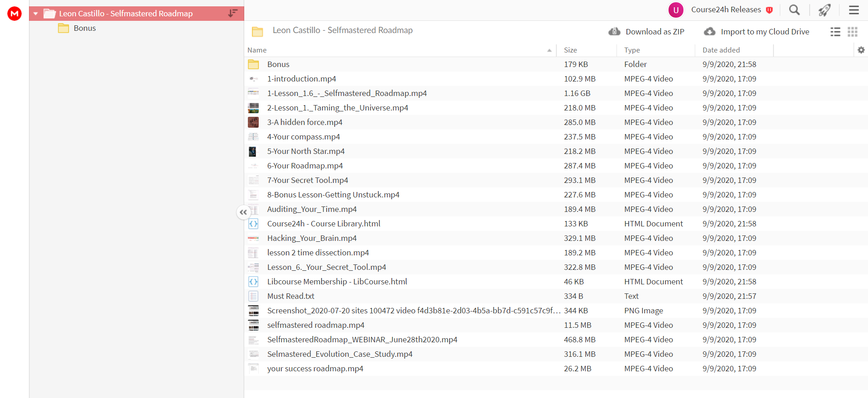Click thumbnail of selfmastered roadmap.mp4

(253, 325)
